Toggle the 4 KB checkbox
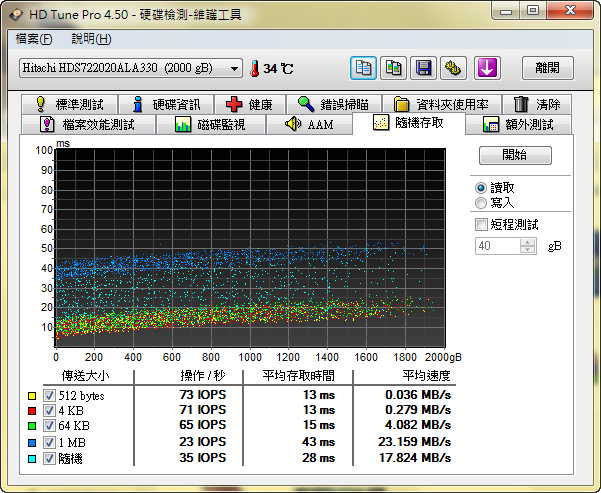This screenshot has width=601, height=493. pos(49,411)
